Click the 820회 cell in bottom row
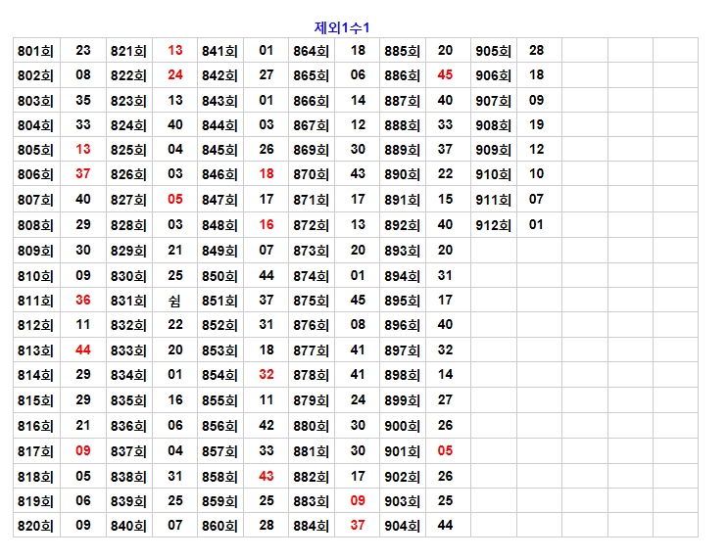The width and height of the screenshot is (728, 560). [x=36, y=526]
